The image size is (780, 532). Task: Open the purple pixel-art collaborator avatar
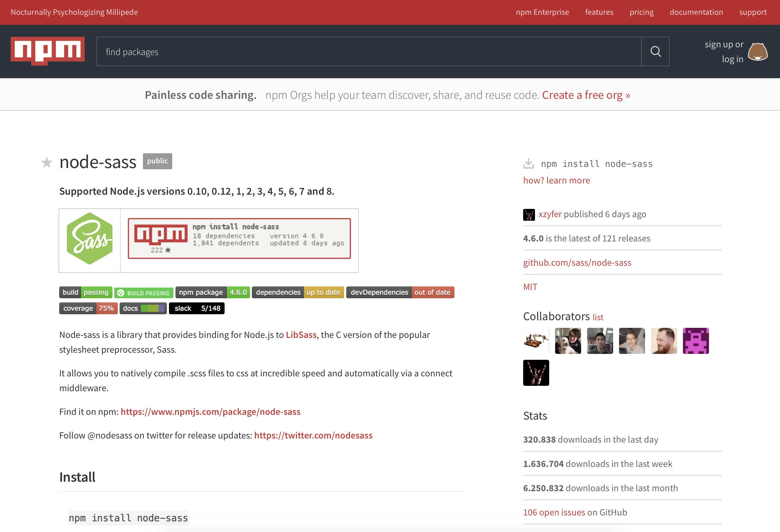click(696, 341)
